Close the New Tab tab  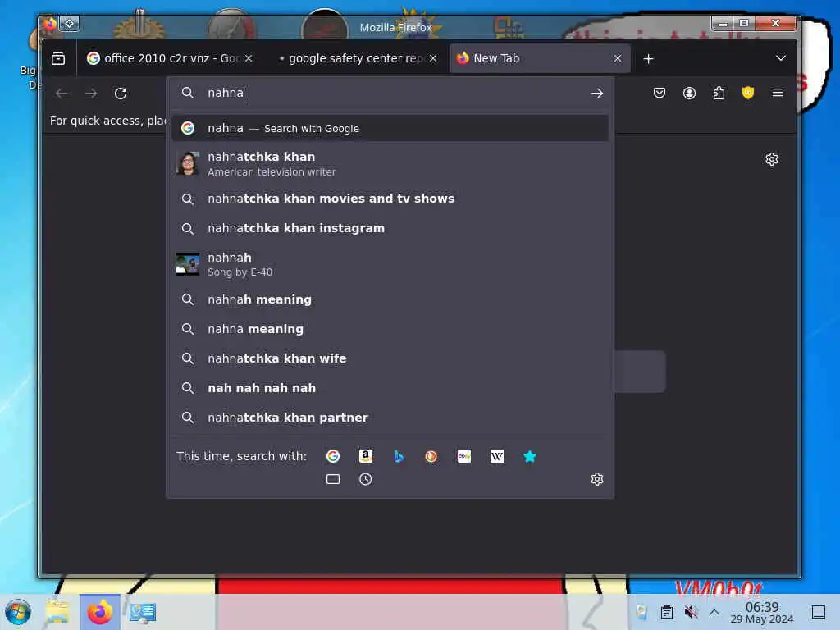(618, 58)
